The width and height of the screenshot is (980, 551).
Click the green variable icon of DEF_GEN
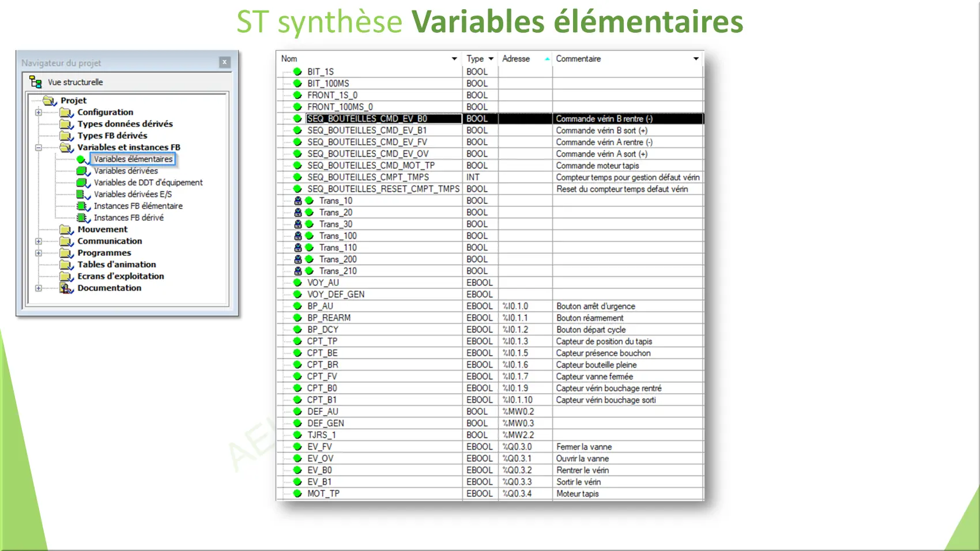(297, 423)
